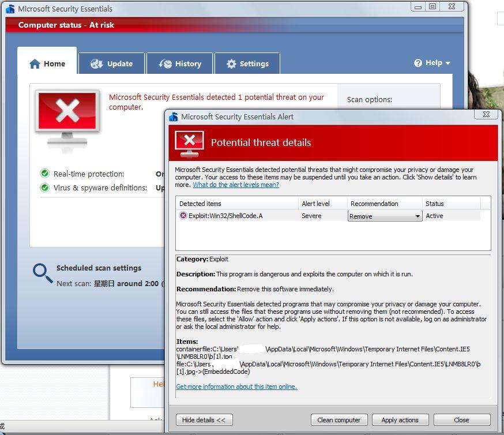Click the Close button in alert dialog
This screenshot has height=435, width=504.
tap(462, 420)
